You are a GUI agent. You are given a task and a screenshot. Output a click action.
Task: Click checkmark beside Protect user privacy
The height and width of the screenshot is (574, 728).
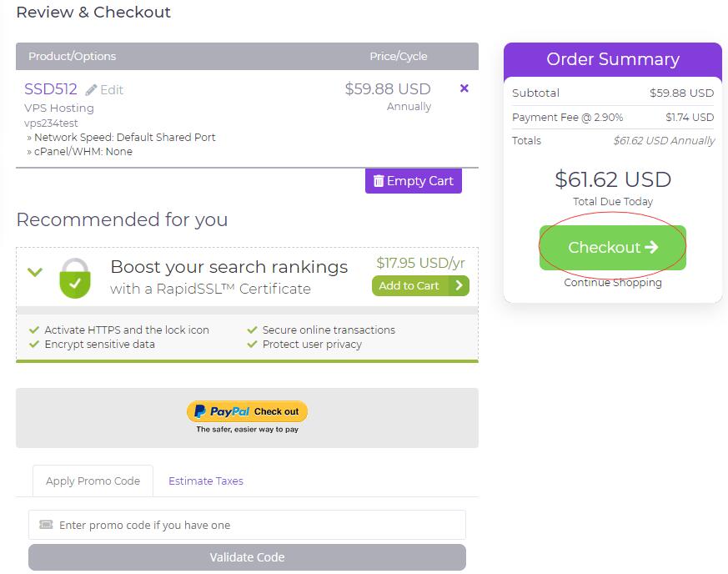click(x=253, y=344)
